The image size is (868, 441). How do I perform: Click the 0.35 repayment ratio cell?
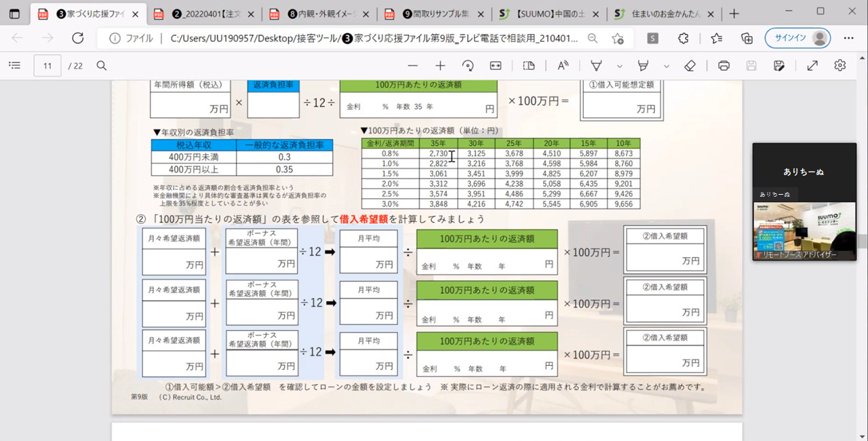(285, 170)
